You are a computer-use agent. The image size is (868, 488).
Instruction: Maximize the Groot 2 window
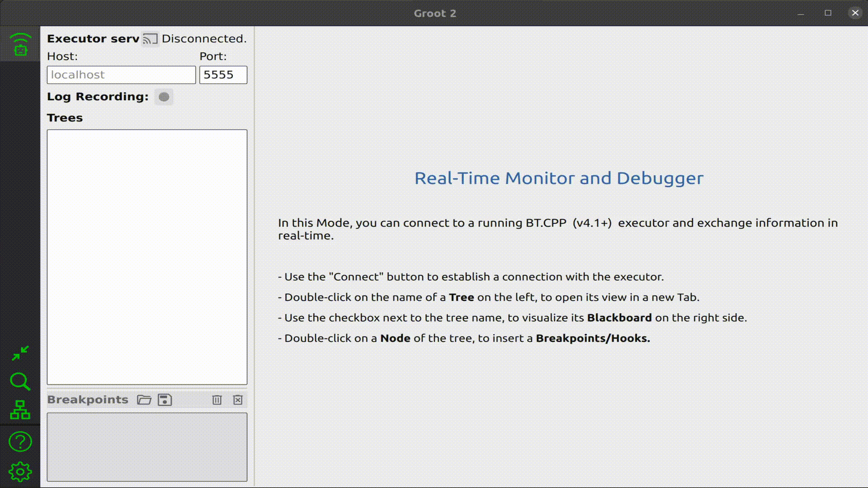coord(828,13)
